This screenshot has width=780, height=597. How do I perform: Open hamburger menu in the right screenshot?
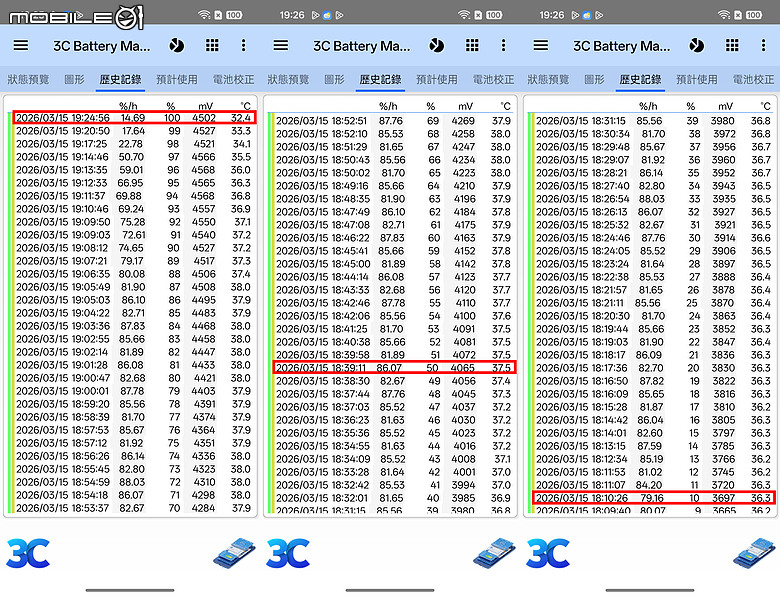click(x=541, y=46)
